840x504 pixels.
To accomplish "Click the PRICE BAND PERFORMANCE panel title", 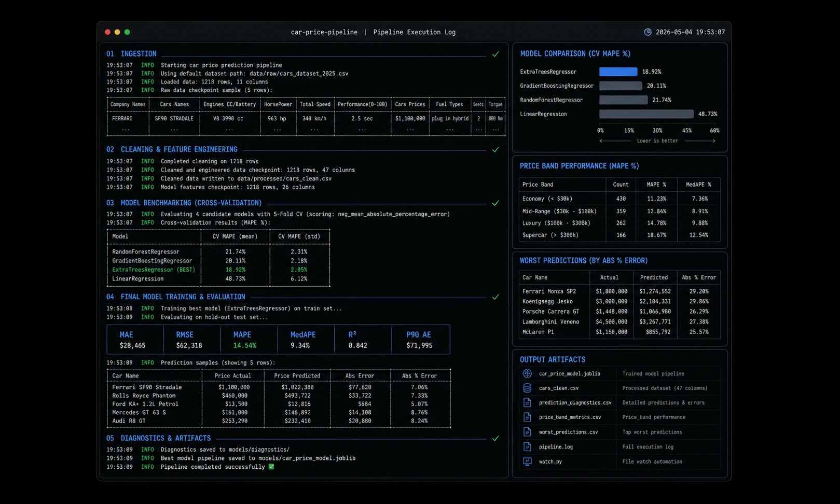I will click(579, 166).
